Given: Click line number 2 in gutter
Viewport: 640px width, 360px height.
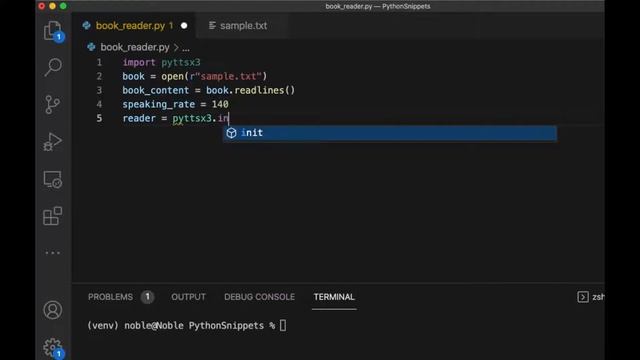Looking at the screenshot, I should (99, 76).
